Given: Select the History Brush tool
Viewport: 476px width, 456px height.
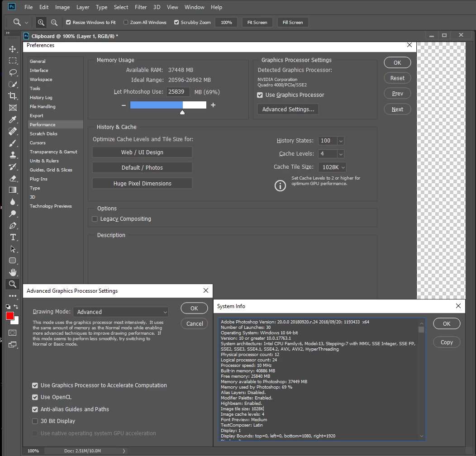Looking at the screenshot, I should (x=13, y=166).
